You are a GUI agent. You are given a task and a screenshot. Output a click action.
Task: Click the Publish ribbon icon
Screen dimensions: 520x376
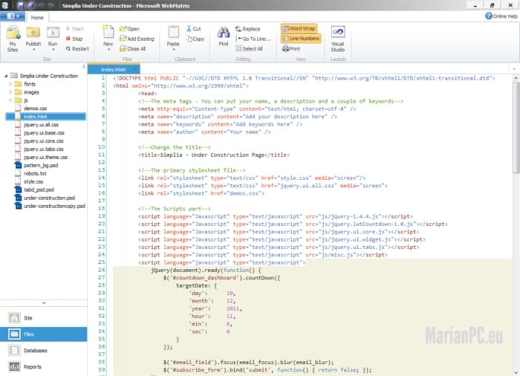coord(33,33)
